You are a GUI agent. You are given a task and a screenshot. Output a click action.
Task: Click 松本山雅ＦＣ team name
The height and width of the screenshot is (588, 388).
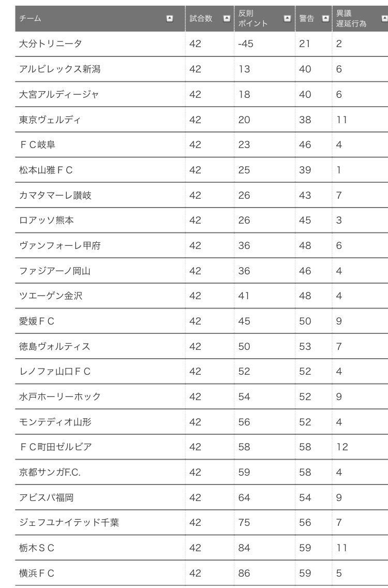pos(46,170)
